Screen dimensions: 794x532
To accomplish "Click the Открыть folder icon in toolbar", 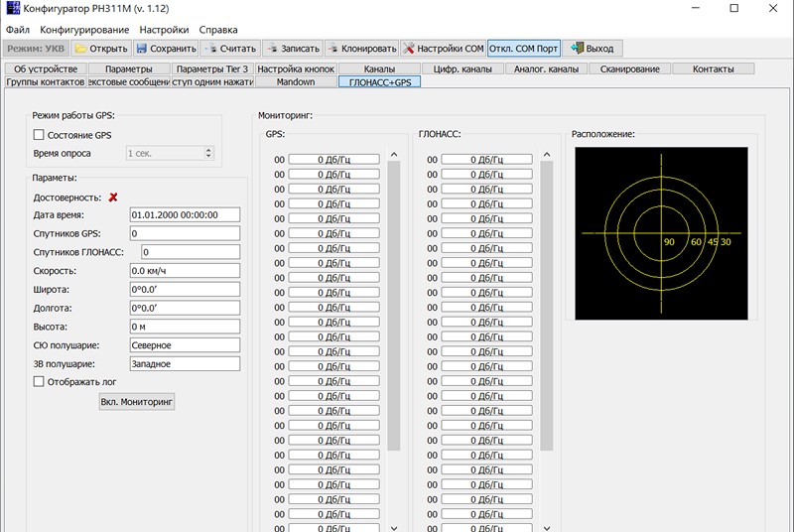I will [x=81, y=48].
